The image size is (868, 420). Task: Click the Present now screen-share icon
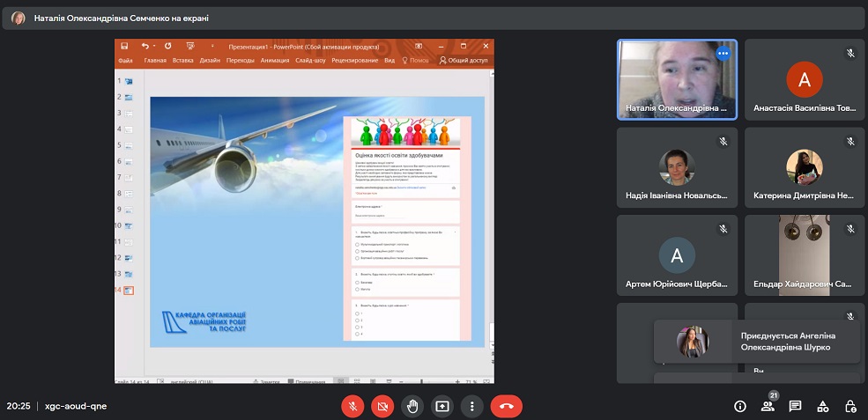click(442, 406)
